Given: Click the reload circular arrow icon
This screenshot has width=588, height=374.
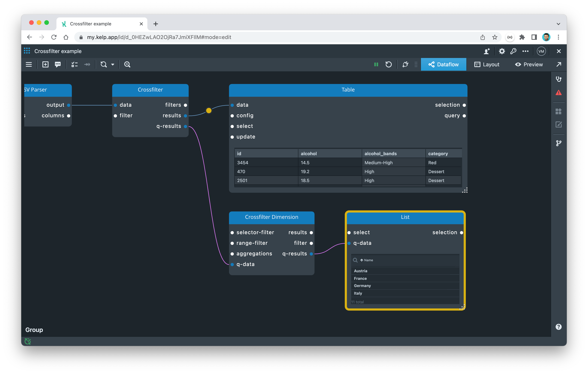Looking at the screenshot, I should pyautogui.click(x=389, y=64).
